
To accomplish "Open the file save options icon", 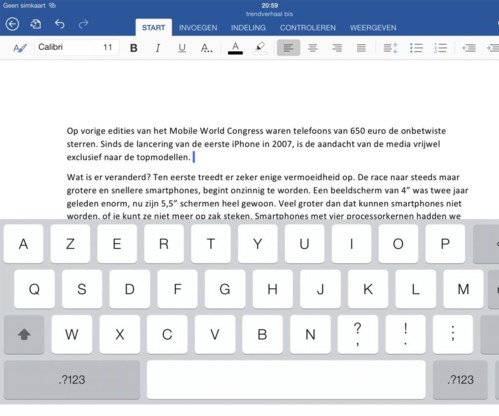I will point(36,24).
